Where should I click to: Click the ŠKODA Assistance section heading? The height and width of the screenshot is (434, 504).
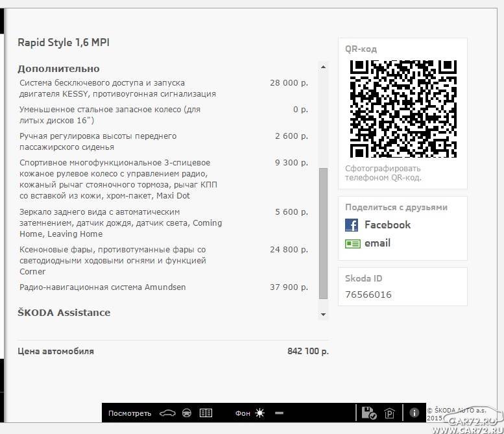coord(64,313)
